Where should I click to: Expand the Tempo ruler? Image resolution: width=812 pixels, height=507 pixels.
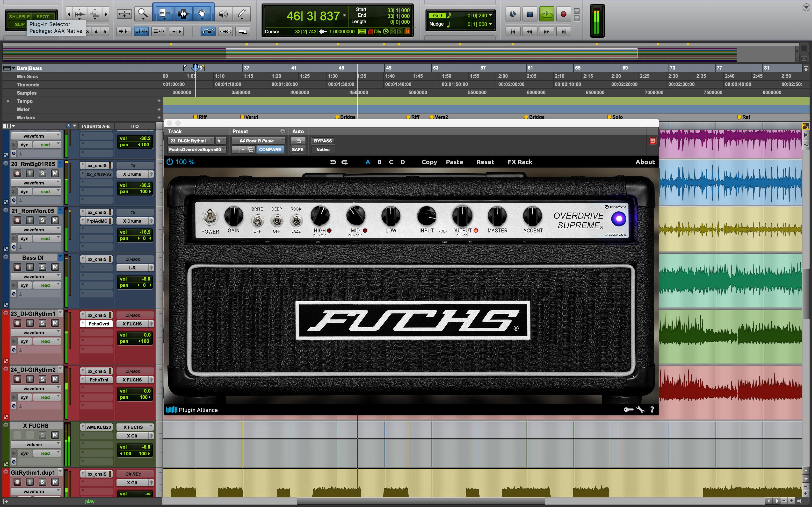pos(8,101)
